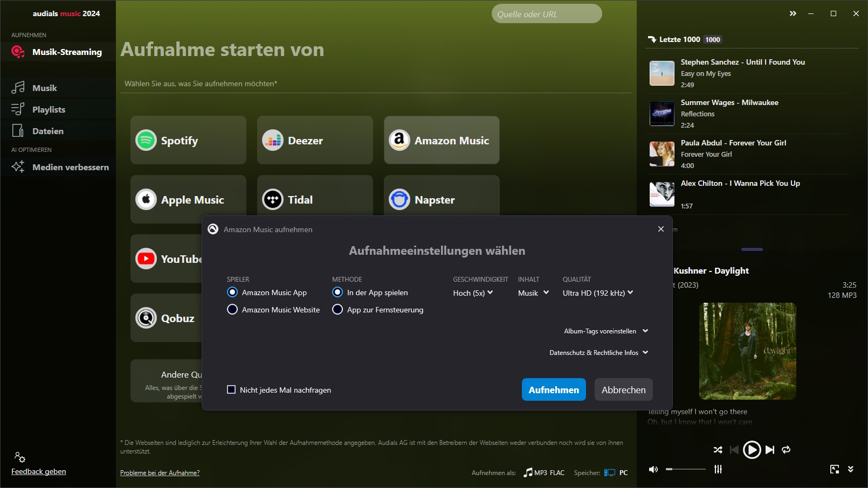Select the Andere Quellen card
Viewport: 868px width, 488px height.
(x=167, y=381)
